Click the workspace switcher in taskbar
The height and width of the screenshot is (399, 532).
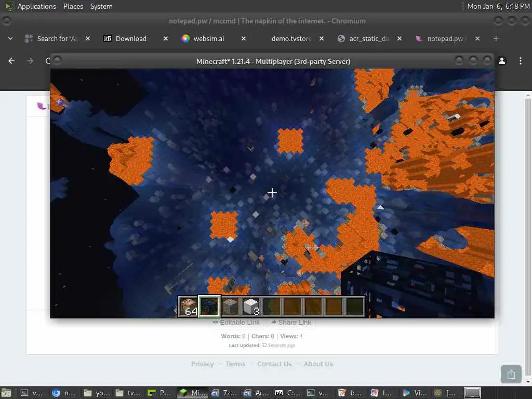tap(472, 393)
